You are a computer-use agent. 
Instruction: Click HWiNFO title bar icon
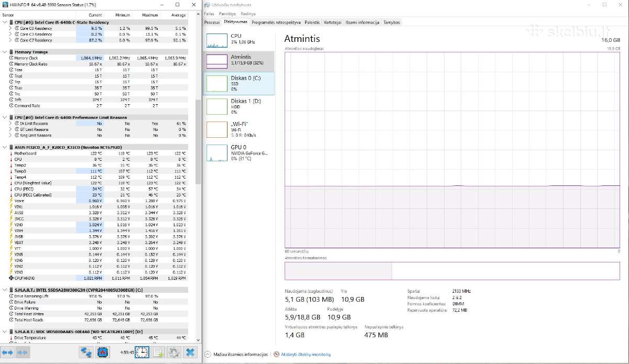5,4
